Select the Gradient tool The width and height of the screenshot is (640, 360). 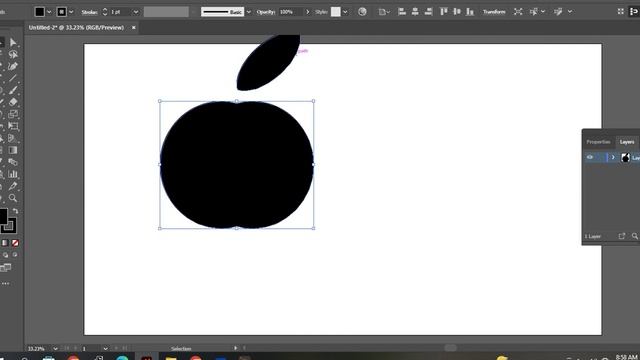pos(13,150)
